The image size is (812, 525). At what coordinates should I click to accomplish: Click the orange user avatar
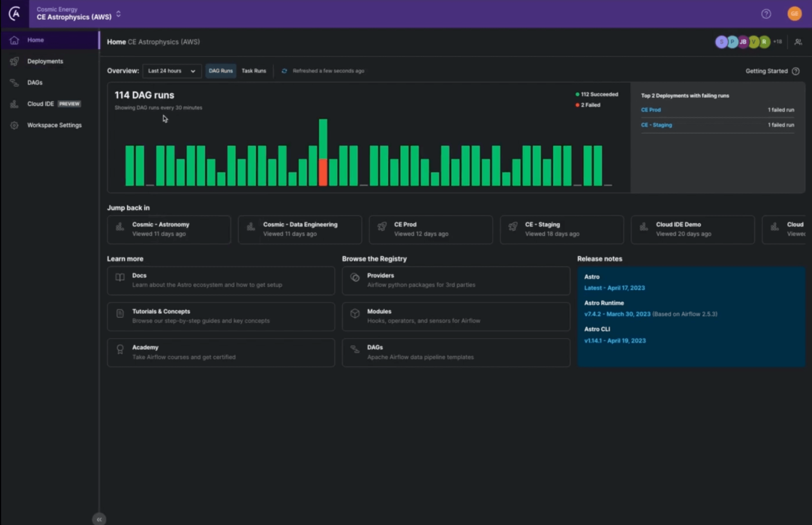tap(794, 14)
